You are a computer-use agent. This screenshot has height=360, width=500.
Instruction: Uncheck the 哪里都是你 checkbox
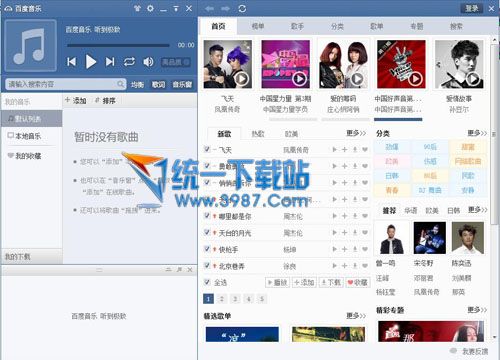click(x=207, y=215)
